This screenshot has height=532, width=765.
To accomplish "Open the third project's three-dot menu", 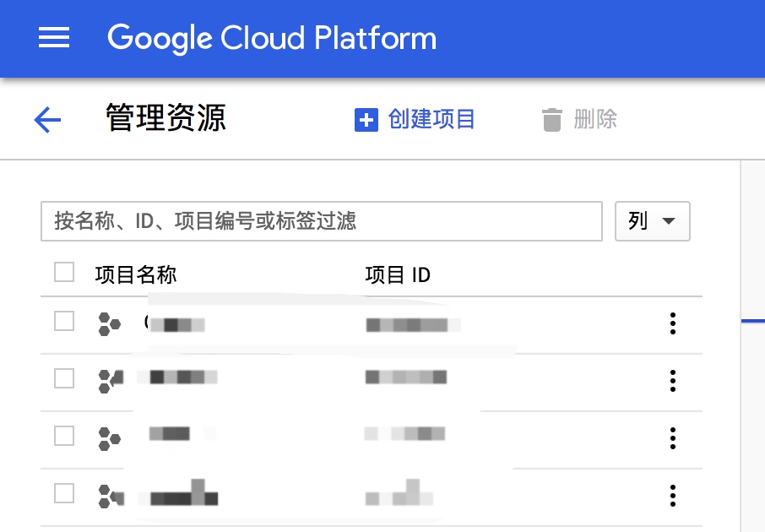I will 673,438.
